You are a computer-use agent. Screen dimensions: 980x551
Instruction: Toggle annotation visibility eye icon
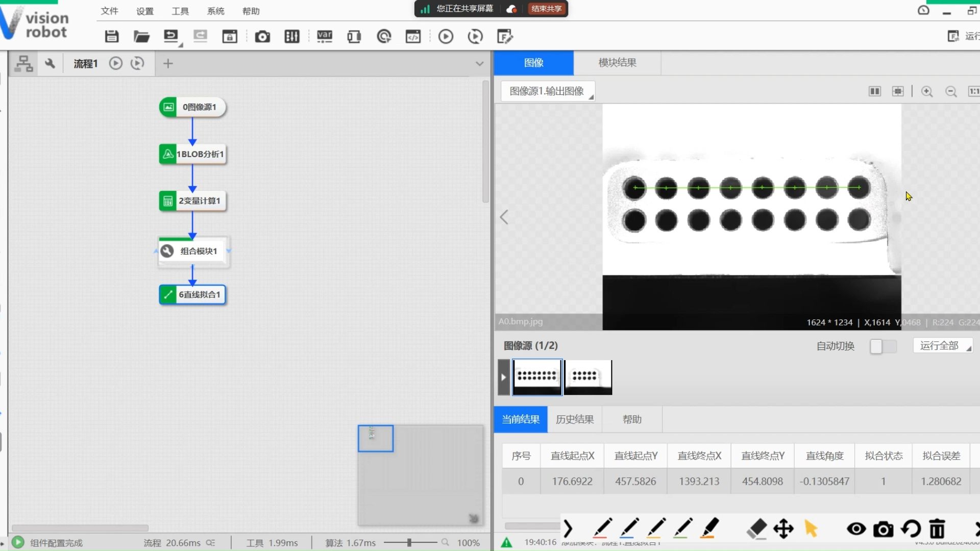[x=856, y=529]
